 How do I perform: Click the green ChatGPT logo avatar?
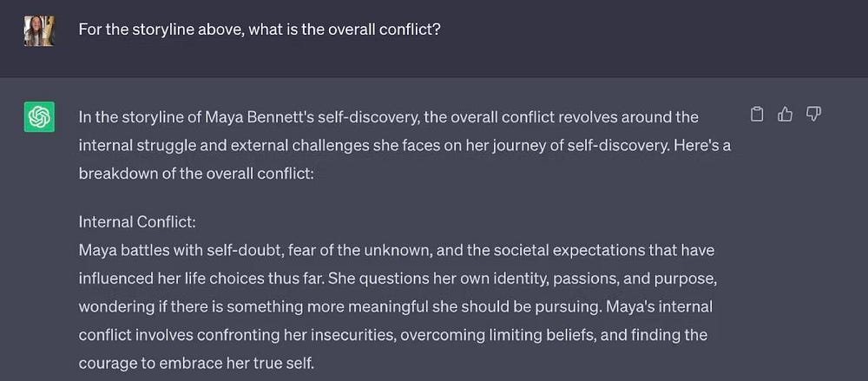point(39,117)
